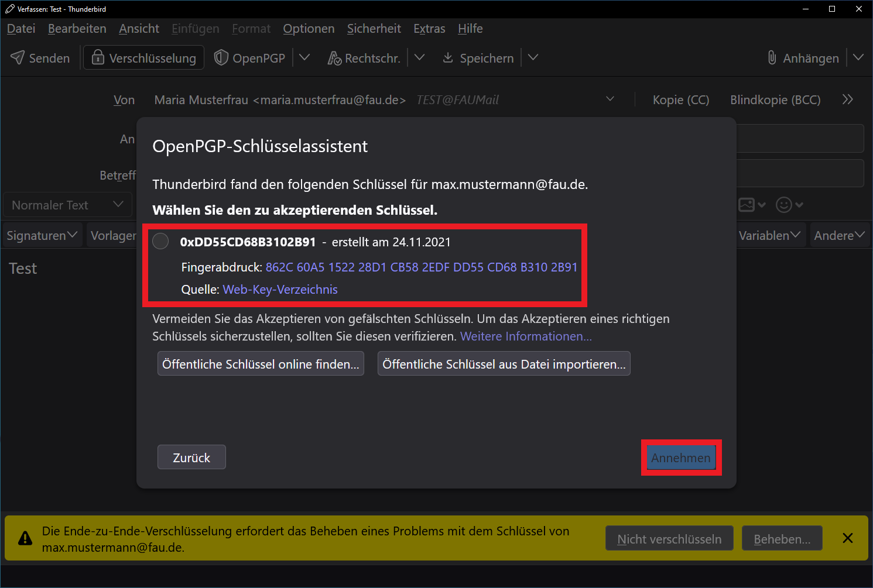The image size is (873, 588).
Task: Click Öffentliche Schlüssel online finden button
Action: pyautogui.click(x=261, y=364)
